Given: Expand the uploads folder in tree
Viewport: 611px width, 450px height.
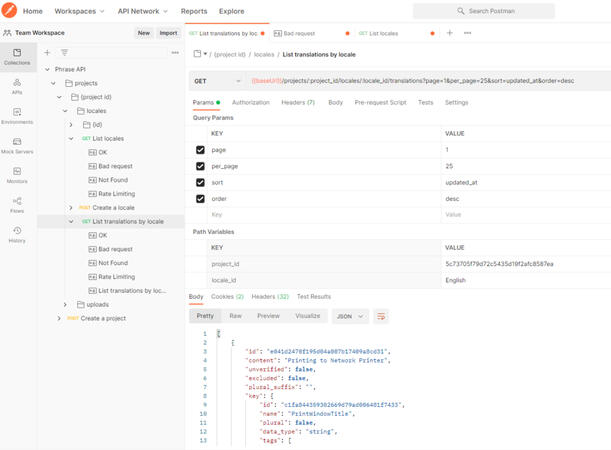Looking at the screenshot, I should click(66, 304).
